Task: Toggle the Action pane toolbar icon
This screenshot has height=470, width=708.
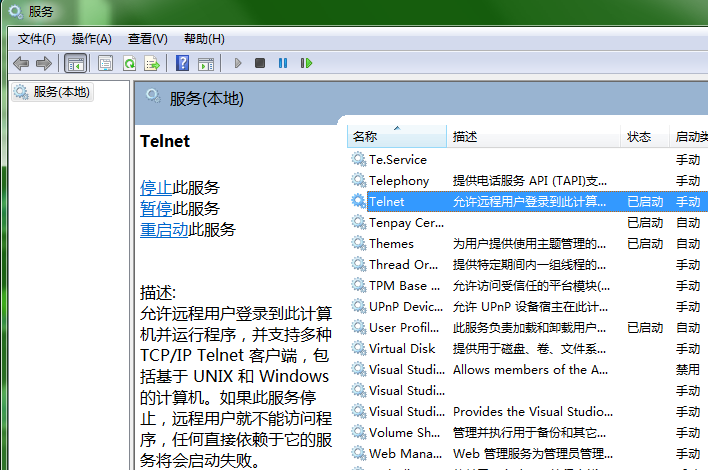Action: [x=206, y=63]
